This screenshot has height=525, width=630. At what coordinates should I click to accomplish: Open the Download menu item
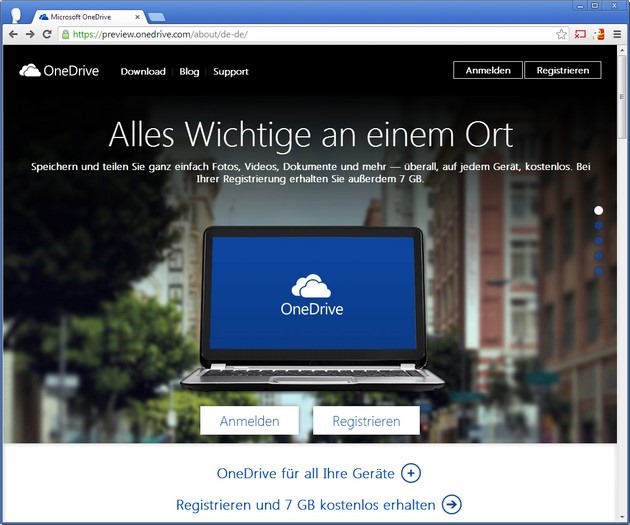point(143,71)
